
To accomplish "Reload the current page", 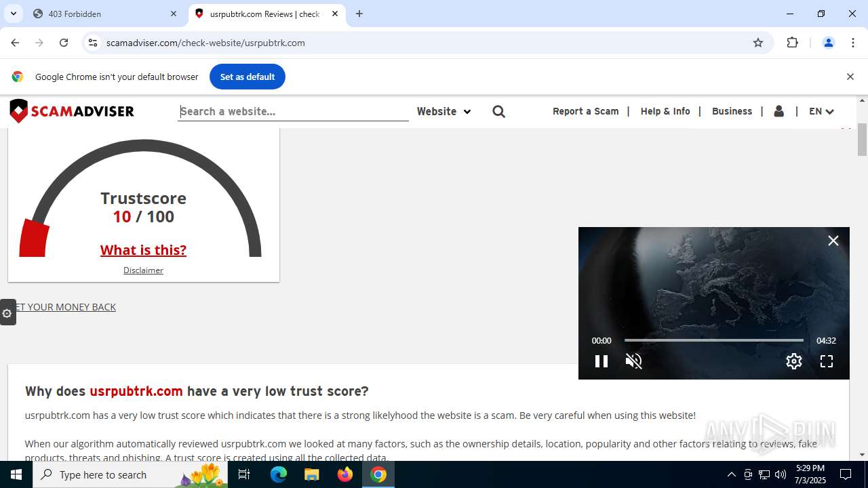I will pyautogui.click(x=64, y=43).
